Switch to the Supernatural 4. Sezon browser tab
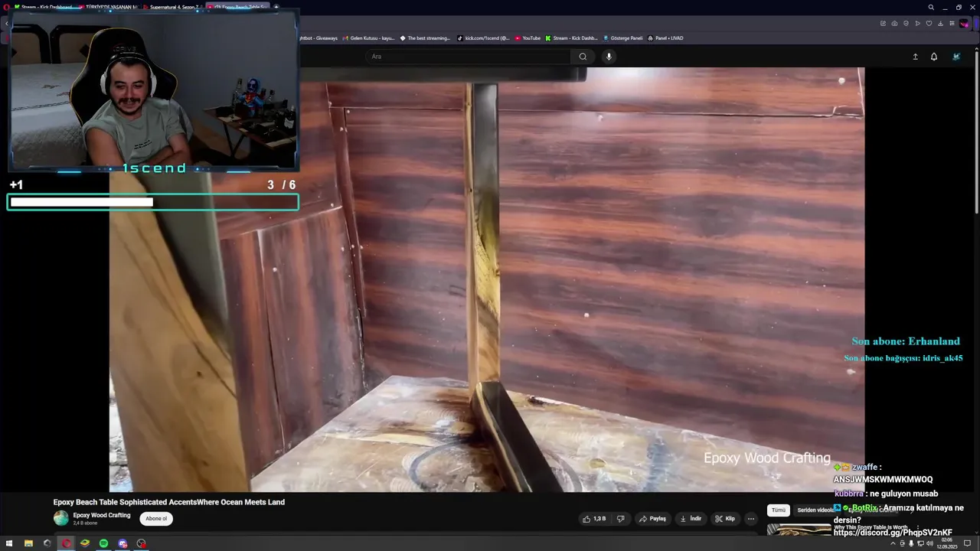 click(x=173, y=7)
